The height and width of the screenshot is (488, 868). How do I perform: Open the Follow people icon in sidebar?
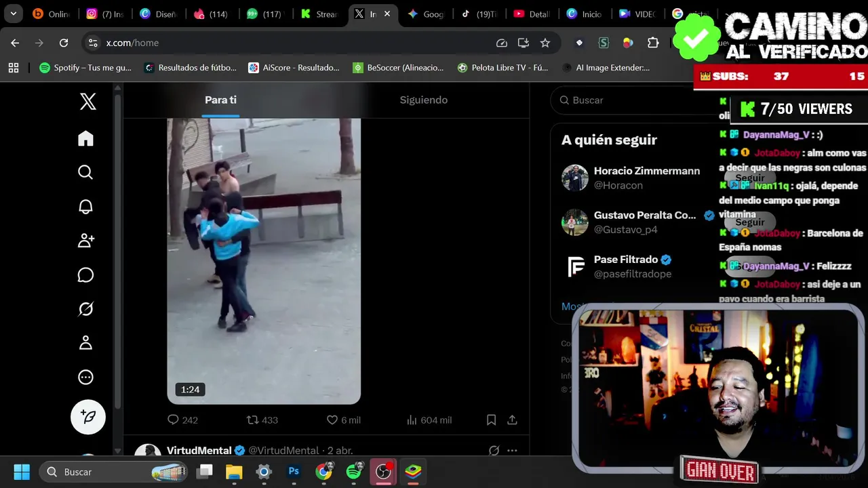[x=85, y=241]
